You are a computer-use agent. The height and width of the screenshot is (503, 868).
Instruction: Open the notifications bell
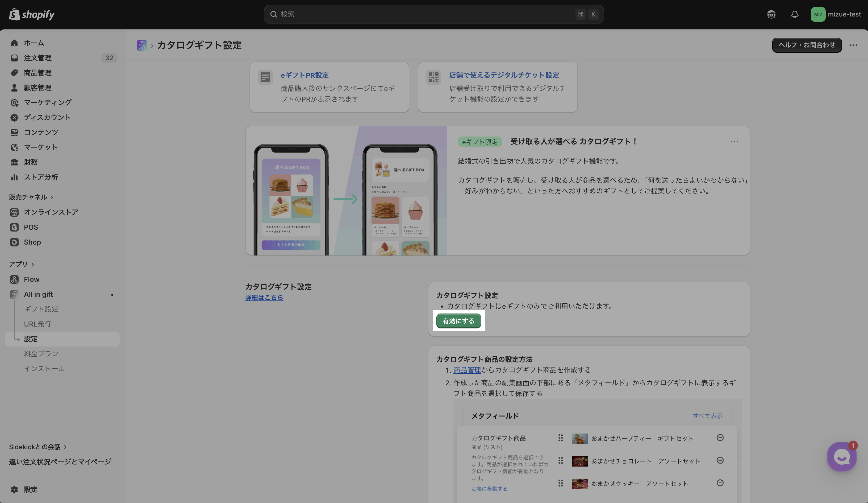click(794, 14)
